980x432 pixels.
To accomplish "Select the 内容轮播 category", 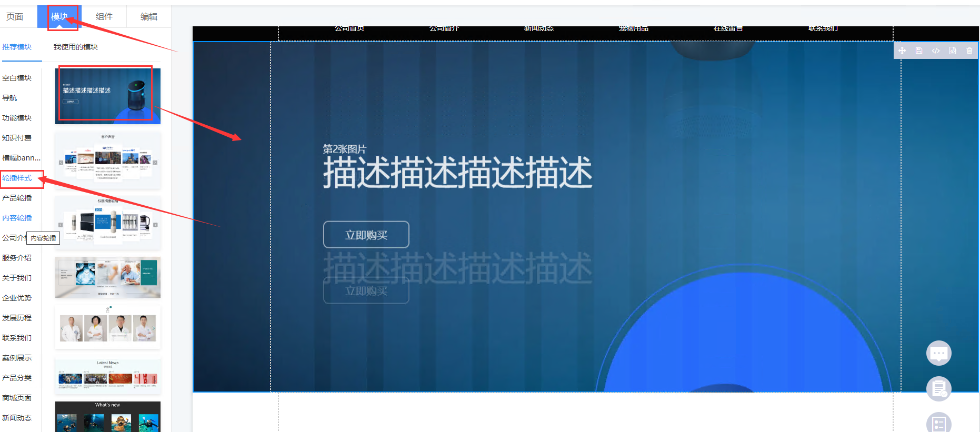I will (17, 218).
